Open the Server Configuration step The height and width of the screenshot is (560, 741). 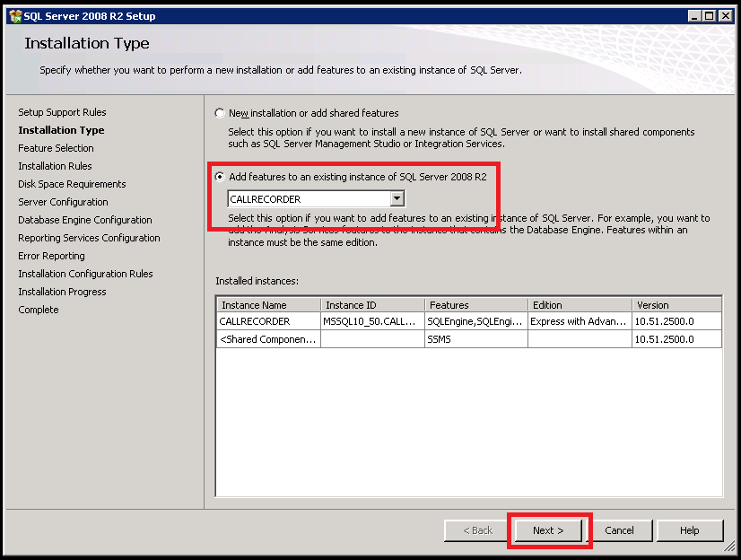point(63,202)
